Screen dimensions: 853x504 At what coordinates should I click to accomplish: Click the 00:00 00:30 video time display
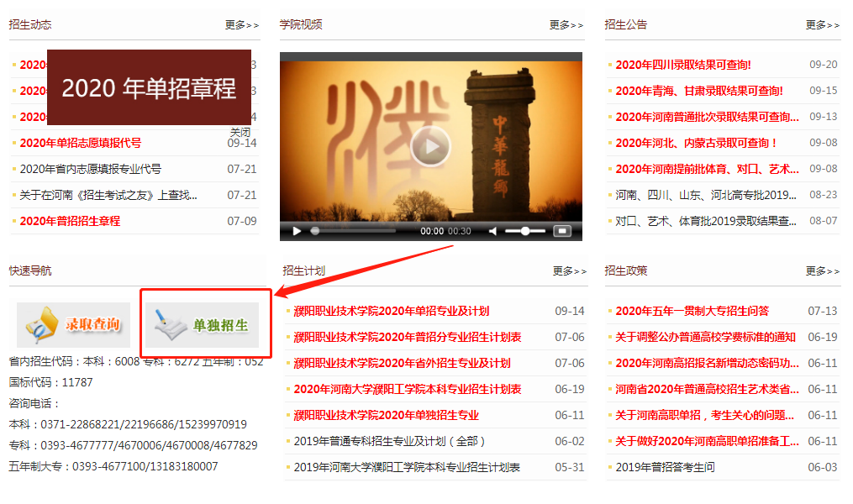(445, 231)
